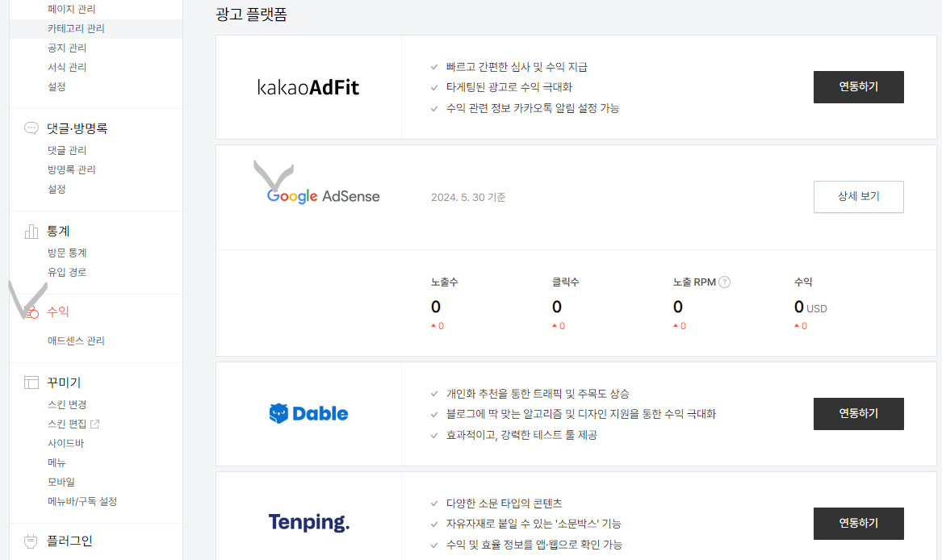This screenshot has width=942, height=560.
Task: Click 수익 관련 정보 카카오톡 알림 text
Action: point(532,108)
